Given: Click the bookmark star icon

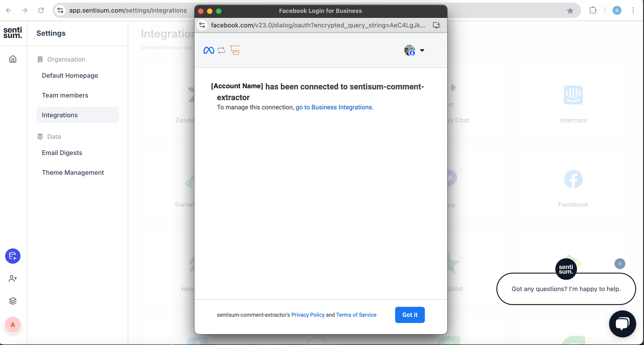Looking at the screenshot, I should (x=570, y=11).
